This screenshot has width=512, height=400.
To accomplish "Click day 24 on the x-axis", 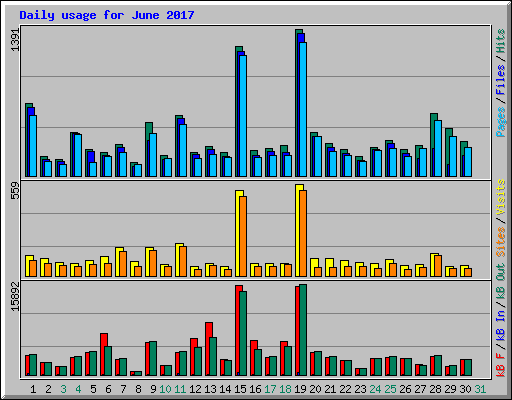I will pos(375,389).
